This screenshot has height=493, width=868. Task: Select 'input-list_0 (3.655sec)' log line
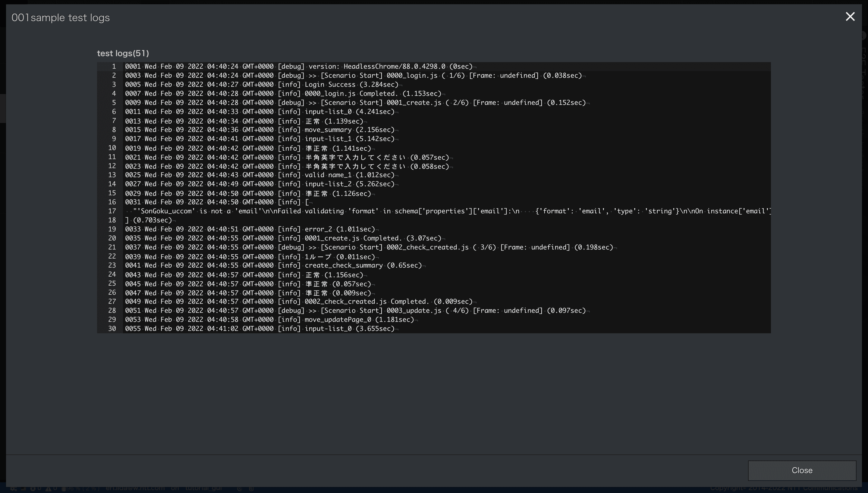[262, 329]
